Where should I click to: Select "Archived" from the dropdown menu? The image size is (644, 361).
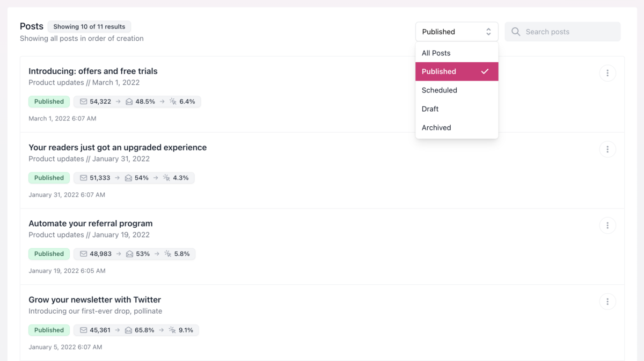(x=436, y=127)
